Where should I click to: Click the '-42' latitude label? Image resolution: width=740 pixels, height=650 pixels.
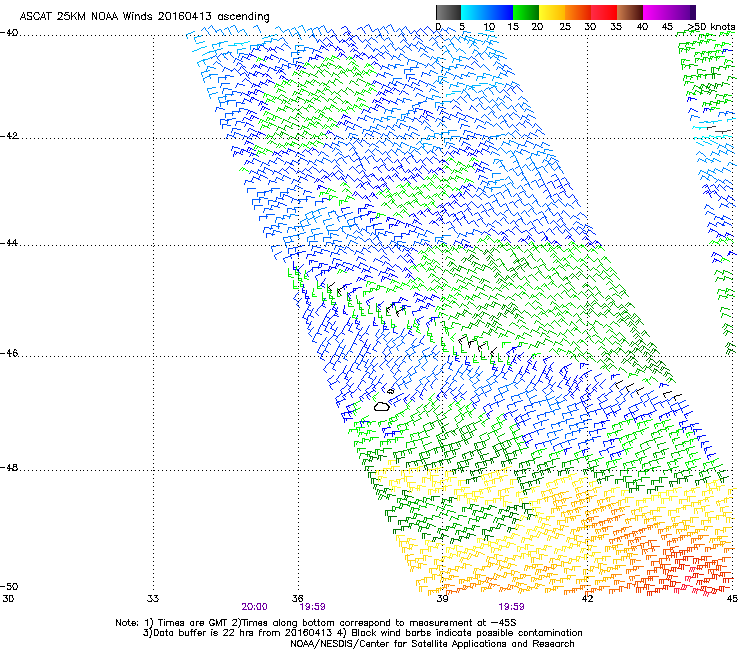point(9,136)
